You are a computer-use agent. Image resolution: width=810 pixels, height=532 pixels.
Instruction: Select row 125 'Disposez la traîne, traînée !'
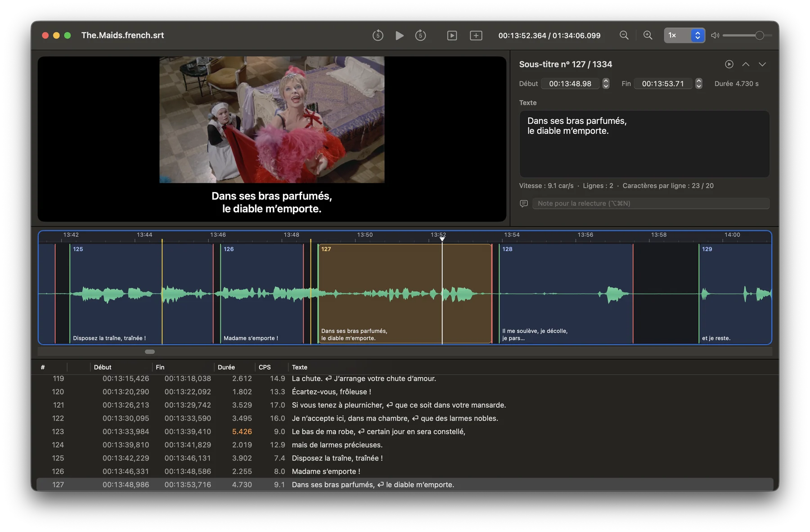pos(405,458)
